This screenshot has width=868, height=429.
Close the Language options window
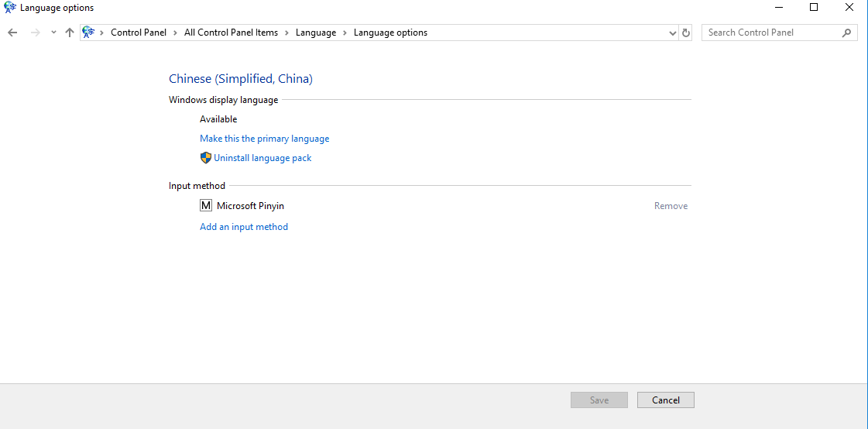(849, 8)
